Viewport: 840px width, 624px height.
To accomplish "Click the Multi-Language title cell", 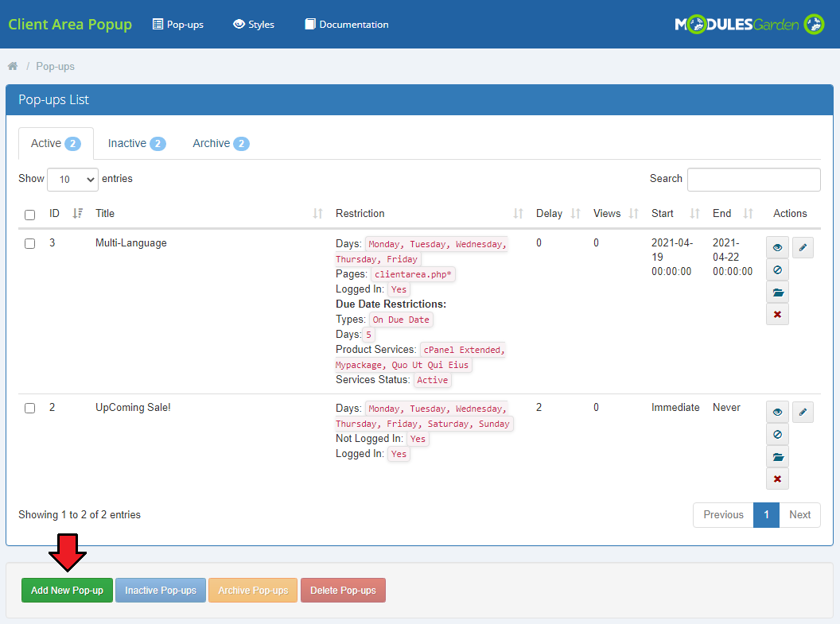I will pos(131,243).
